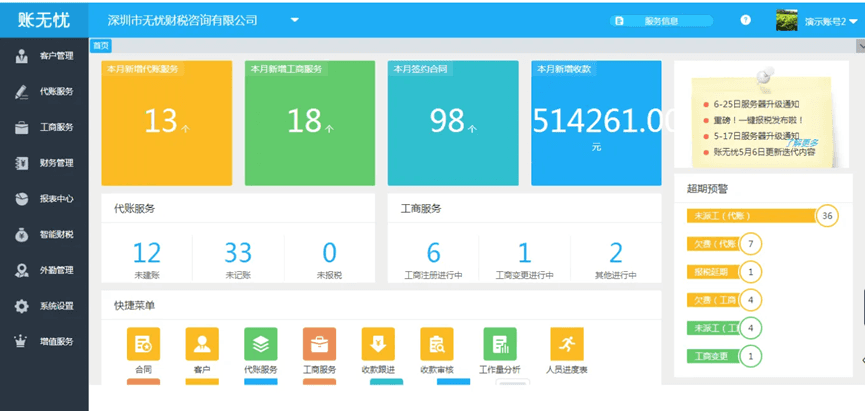Click the 工商服务 briefcase icon in sidebar
Viewport: 865px width, 411px height.
point(22,128)
